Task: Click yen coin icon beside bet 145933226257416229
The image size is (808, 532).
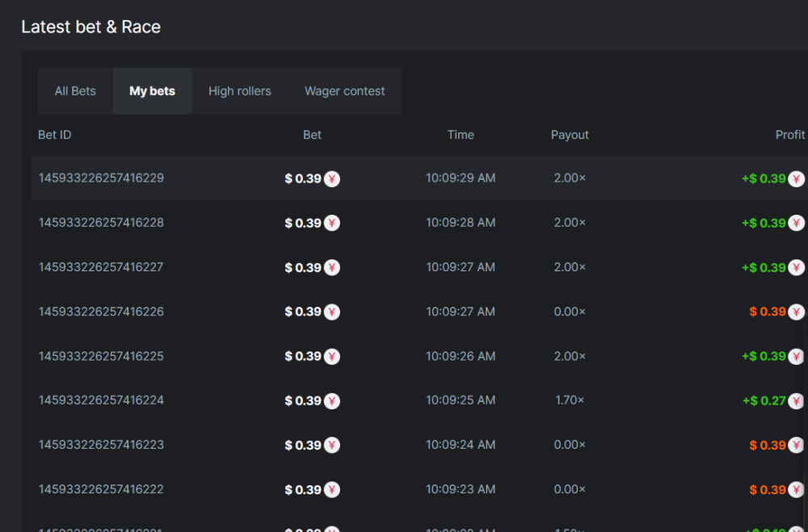Action: coord(332,178)
